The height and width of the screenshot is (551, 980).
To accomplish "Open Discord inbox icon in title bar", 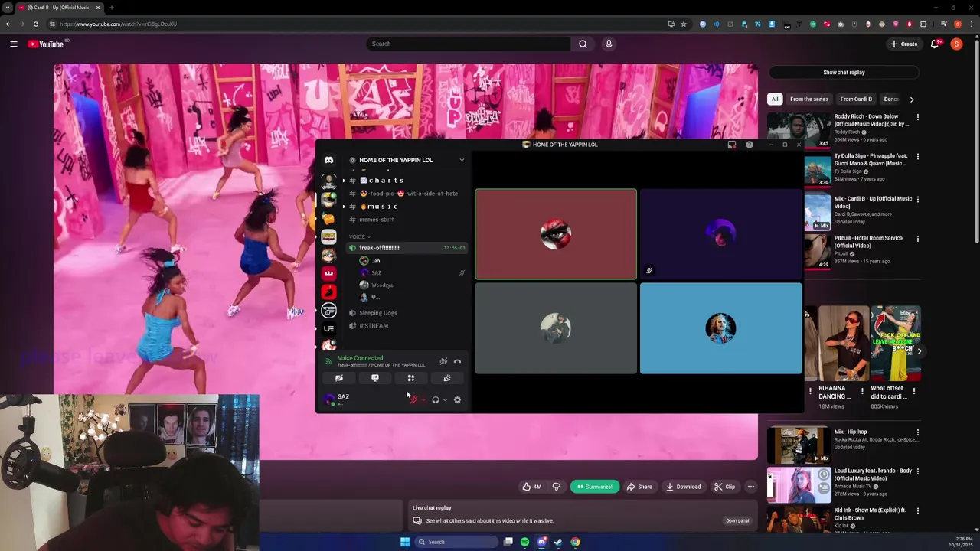I will [732, 145].
